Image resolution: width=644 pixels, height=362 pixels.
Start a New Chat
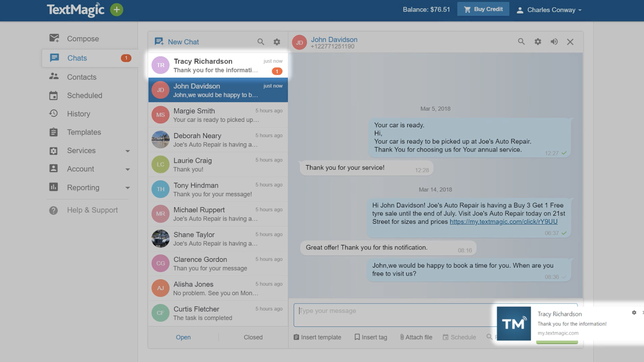coord(177,42)
